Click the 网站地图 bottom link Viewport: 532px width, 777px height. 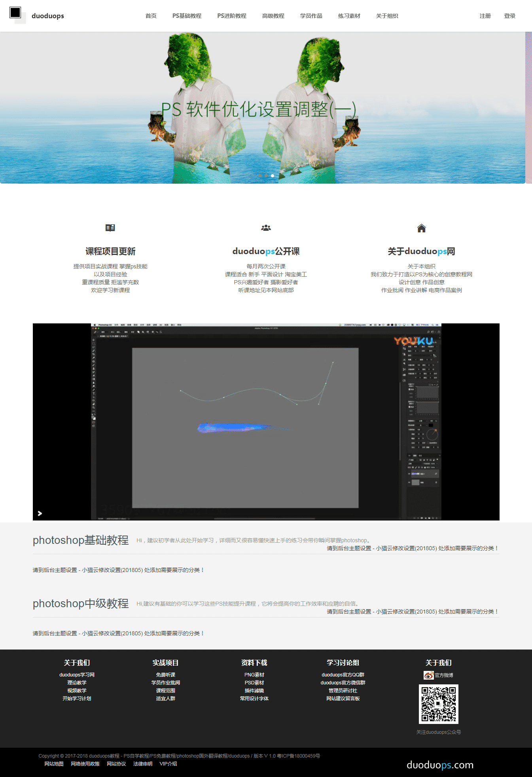click(54, 764)
